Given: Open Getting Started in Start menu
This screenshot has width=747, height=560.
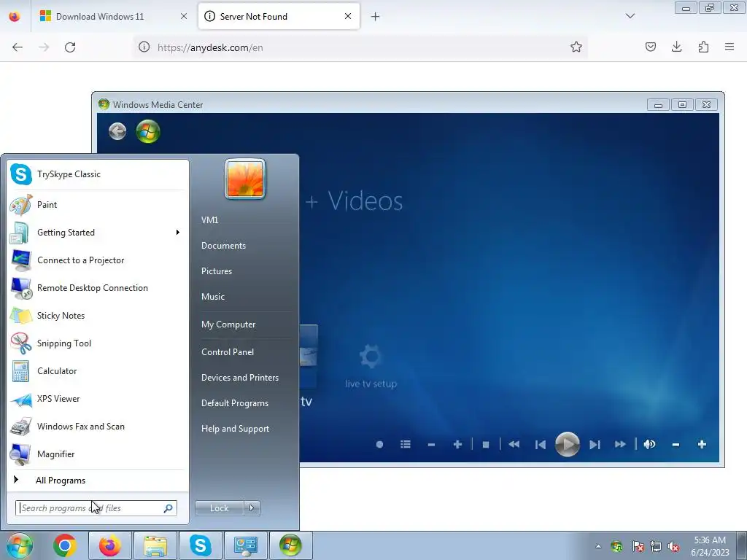Looking at the screenshot, I should pyautogui.click(x=97, y=233).
